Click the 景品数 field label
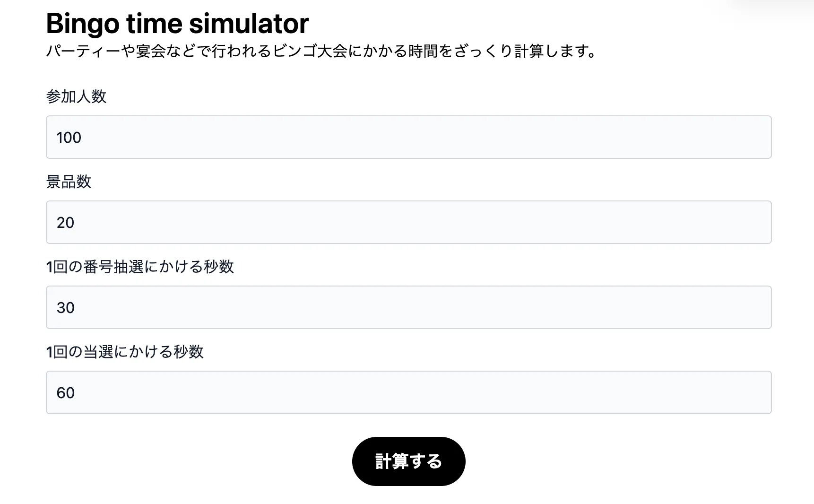The height and width of the screenshot is (504, 814). click(69, 182)
